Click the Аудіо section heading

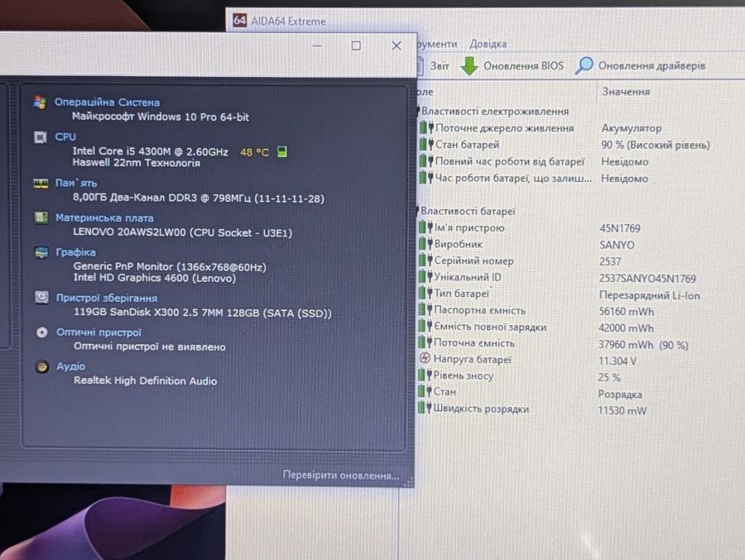71,366
